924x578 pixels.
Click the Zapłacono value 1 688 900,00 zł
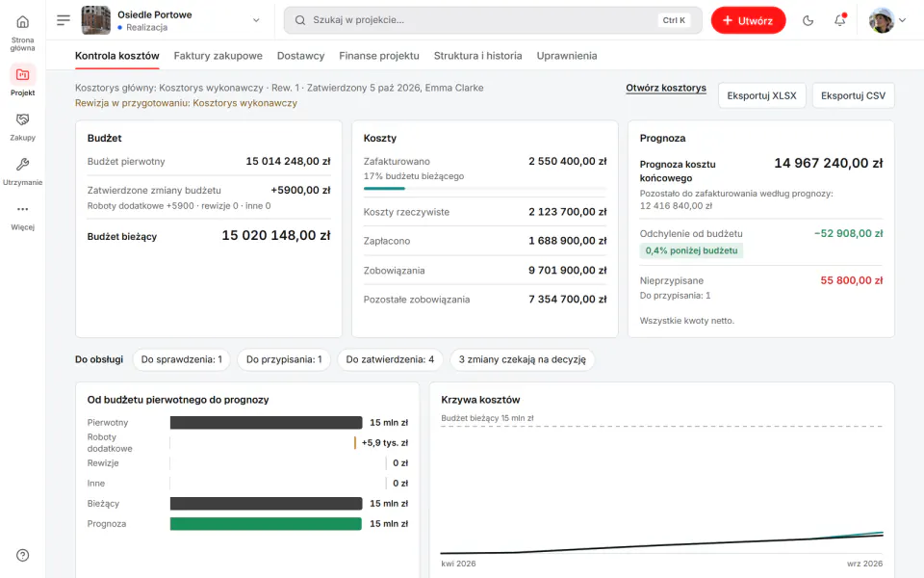(568, 241)
